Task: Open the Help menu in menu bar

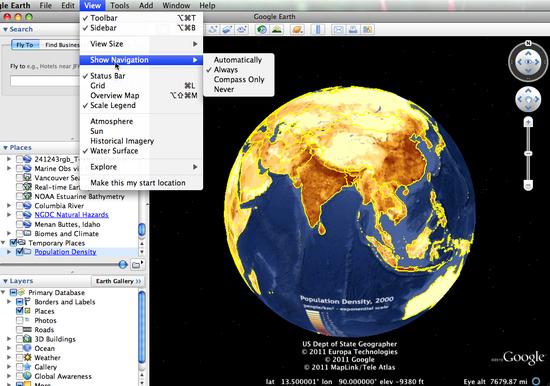Action: 207,6
